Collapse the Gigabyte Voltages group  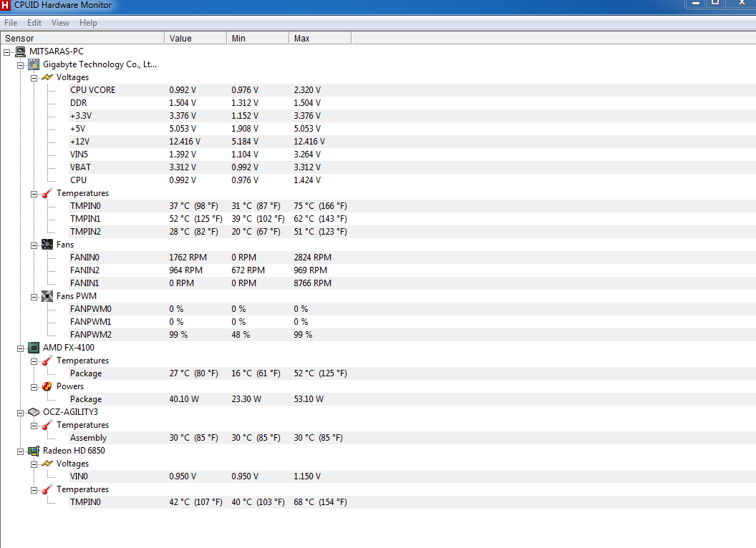pos(34,78)
